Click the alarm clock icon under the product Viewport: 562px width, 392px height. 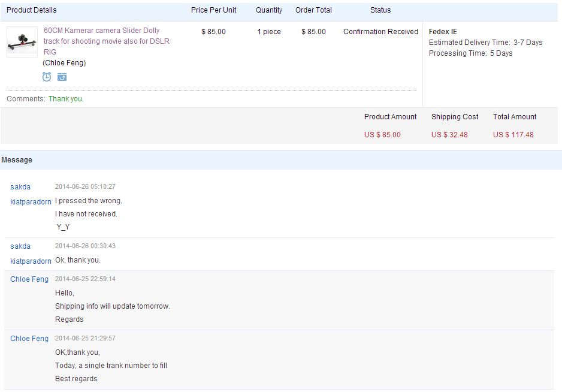click(47, 77)
